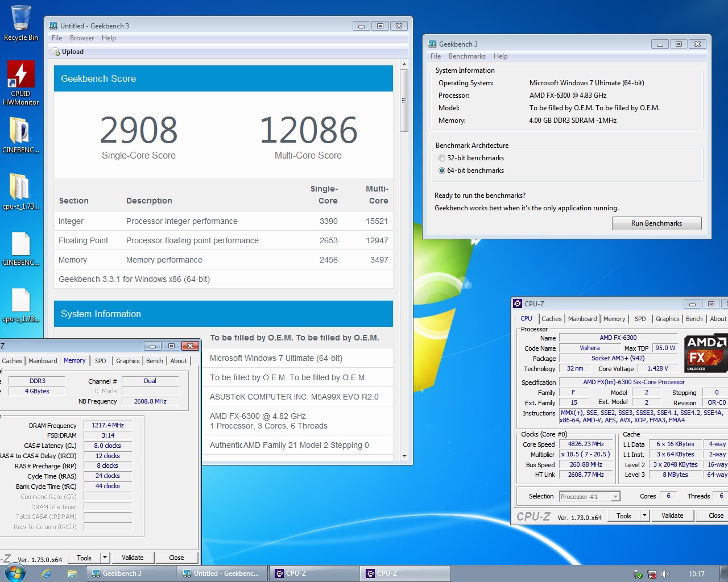728x582 pixels.
Task: Open Tools dropdown arrow in CPU-Z CPU window
Action: (644, 516)
